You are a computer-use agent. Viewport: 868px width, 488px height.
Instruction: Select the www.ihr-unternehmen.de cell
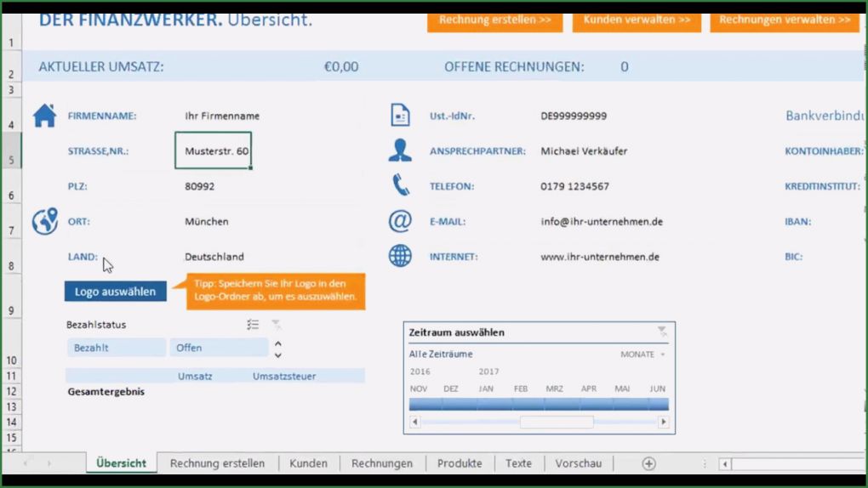tap(600, 257)
